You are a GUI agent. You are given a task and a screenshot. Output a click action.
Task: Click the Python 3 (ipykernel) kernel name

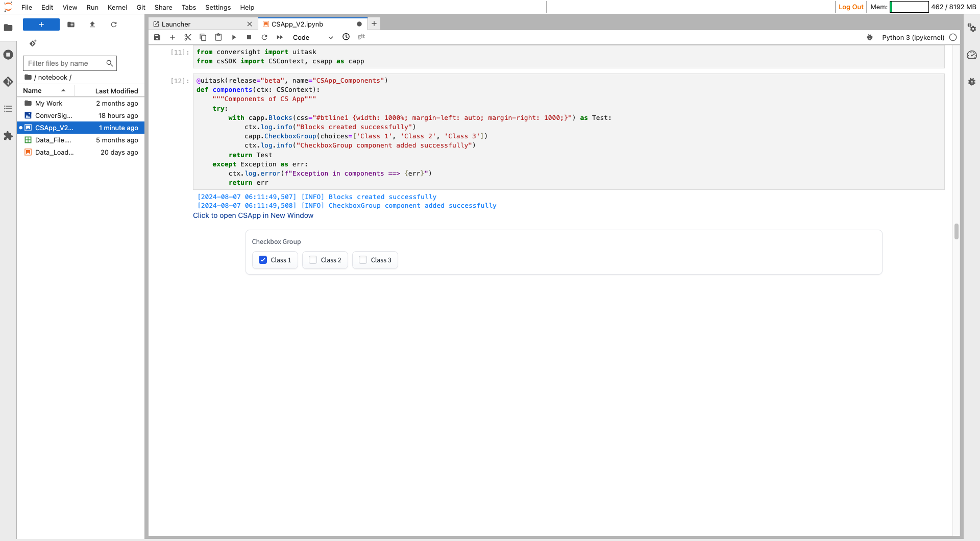[913, 37]
